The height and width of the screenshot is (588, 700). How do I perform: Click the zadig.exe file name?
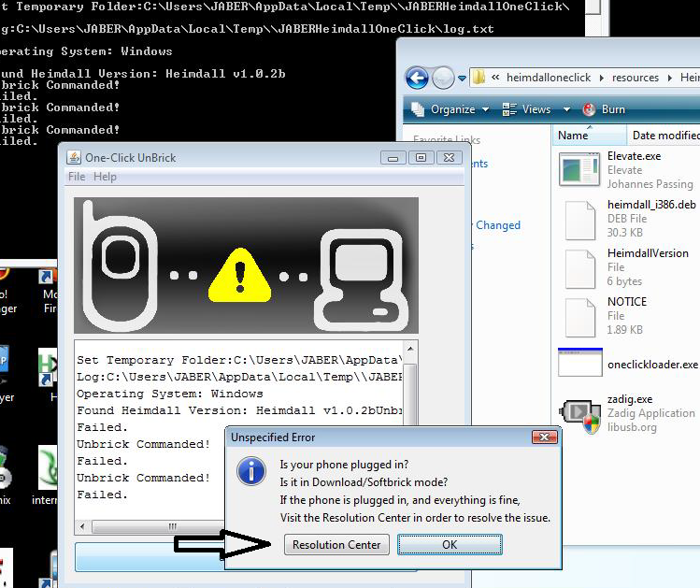coord(630,399)
